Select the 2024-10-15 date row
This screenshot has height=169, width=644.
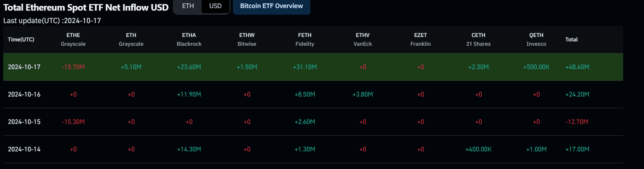24,122
